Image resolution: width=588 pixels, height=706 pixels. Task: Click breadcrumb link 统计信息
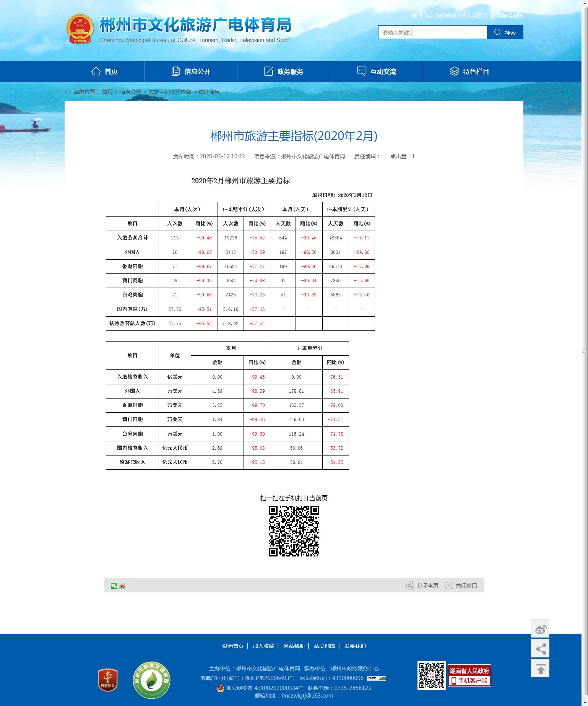(209, 92)
